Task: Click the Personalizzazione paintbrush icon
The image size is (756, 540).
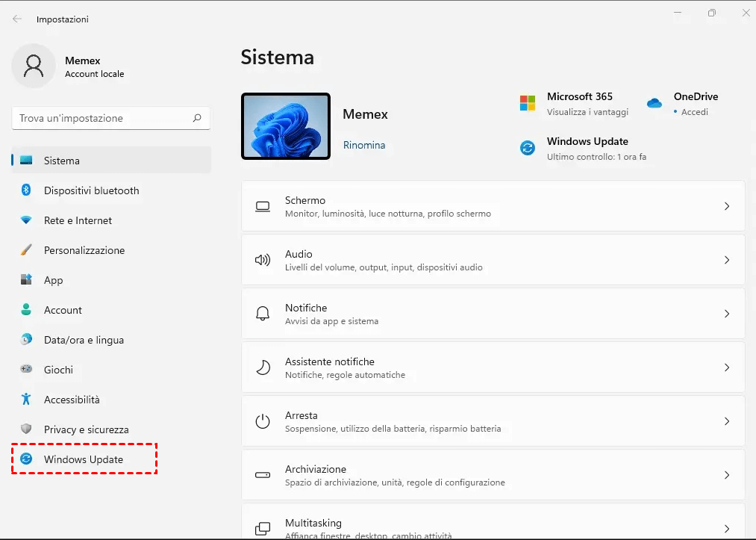Action: [x=26, y=250]
